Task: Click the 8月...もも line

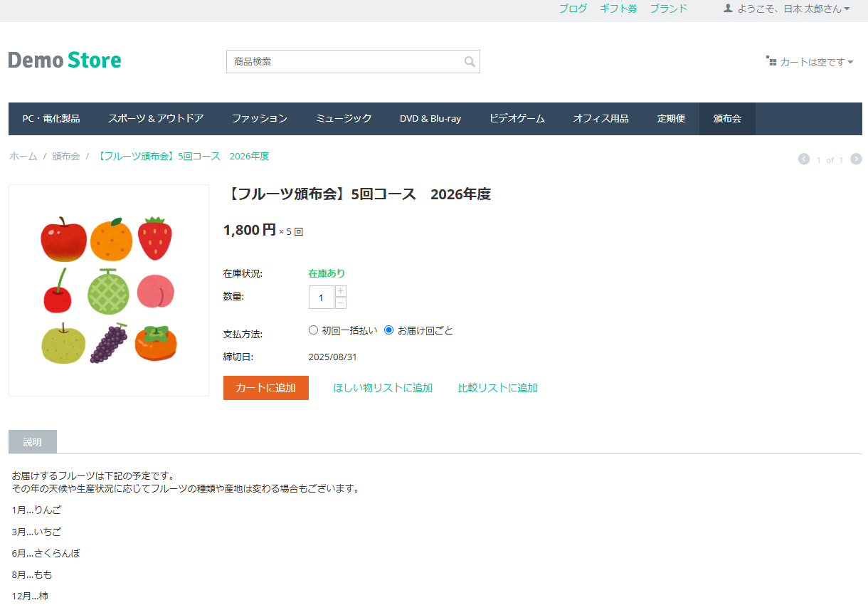Action: tap(32, 574)
